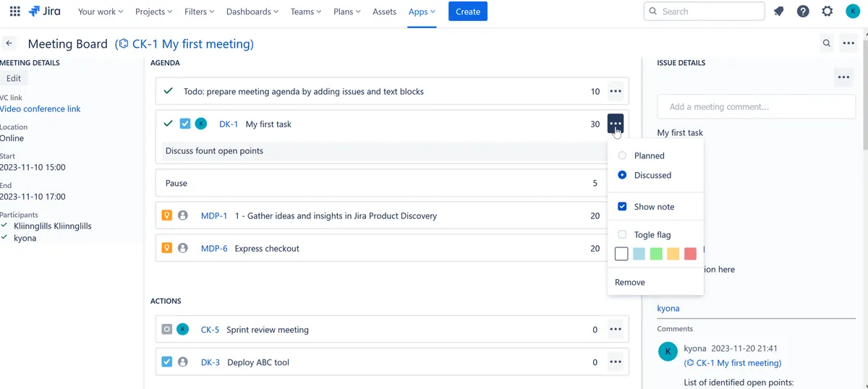Close the more menu on DK-1 row
The height and width of the screenshot is (389, 868).
(x=616, y=124)
